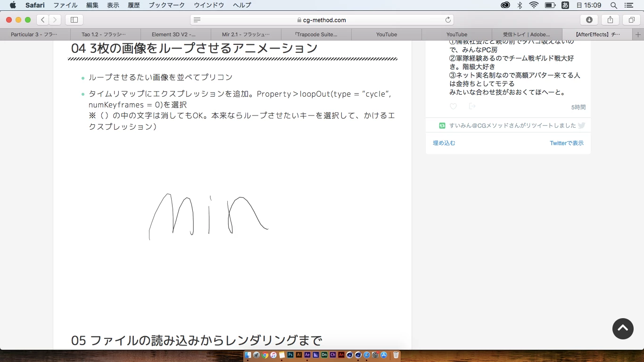This screenshot has height=362, width=644.
Task: Switch to the Particular 3 tab
Action: click(35, 34)
